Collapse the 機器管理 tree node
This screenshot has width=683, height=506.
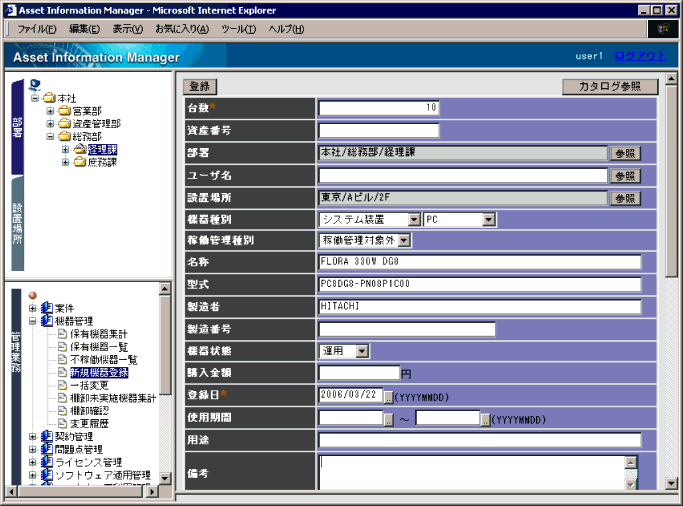[33, 321]
